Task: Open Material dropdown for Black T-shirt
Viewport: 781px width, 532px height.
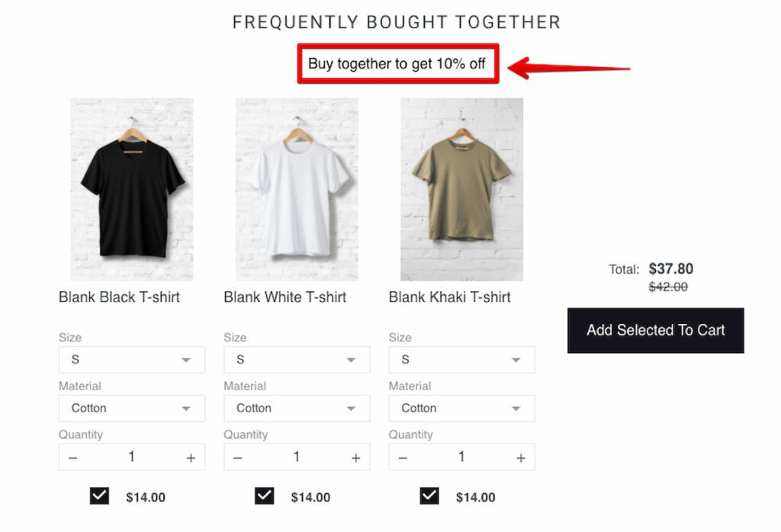Action: (x=132, y=409)
